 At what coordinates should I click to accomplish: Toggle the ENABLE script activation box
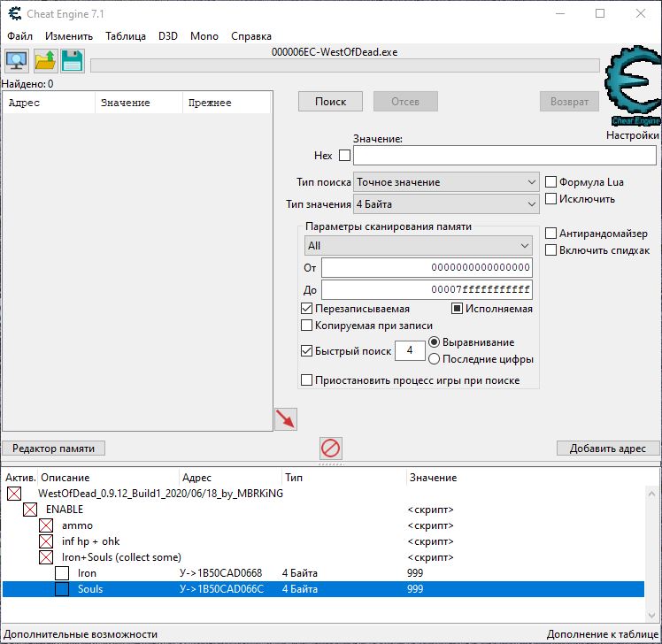click(30, 510)
